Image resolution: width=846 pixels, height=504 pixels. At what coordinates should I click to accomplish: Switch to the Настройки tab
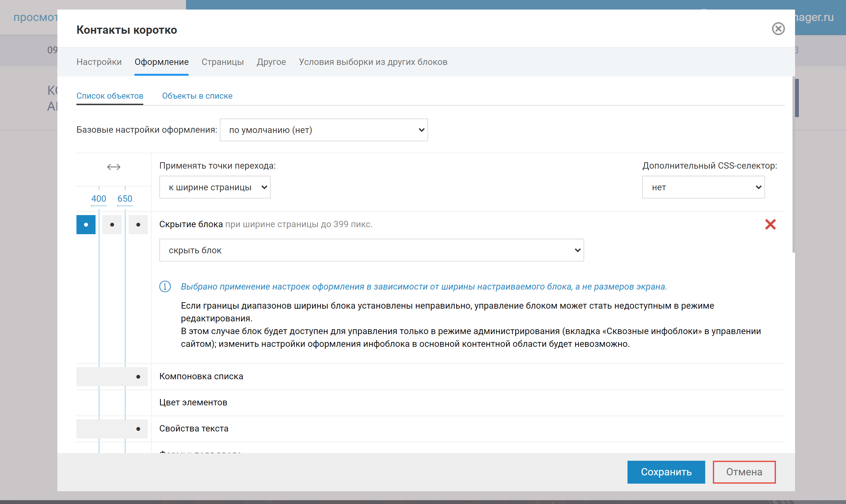[x=99, y=62]
